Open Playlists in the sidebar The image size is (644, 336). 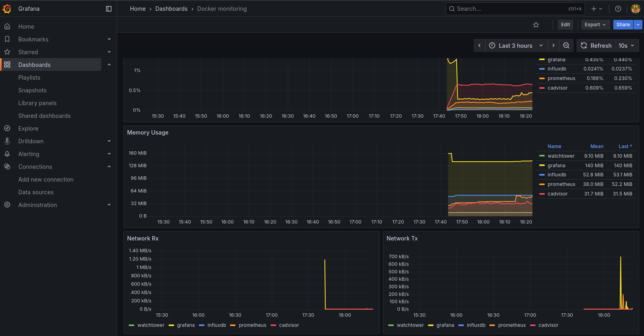click(29, 78)
